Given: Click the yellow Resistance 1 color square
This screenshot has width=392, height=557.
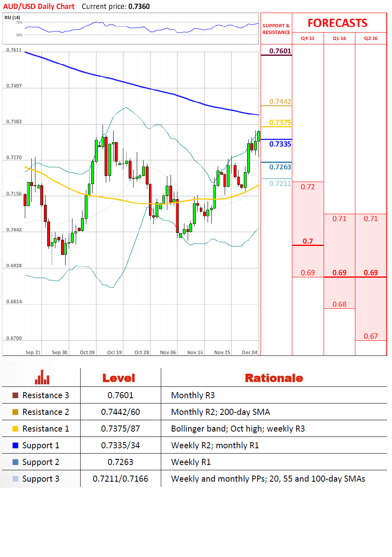Looking at the screenshot, I should [15, 429].
